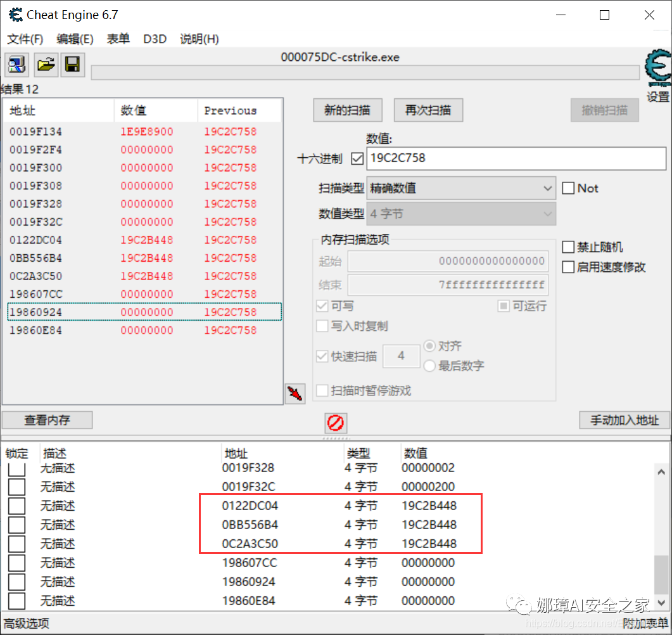The height and width of the screenshot is (635, 672).
Task: Open the 扫描类型 精确数值 dropdown
Action: (461, 188)
